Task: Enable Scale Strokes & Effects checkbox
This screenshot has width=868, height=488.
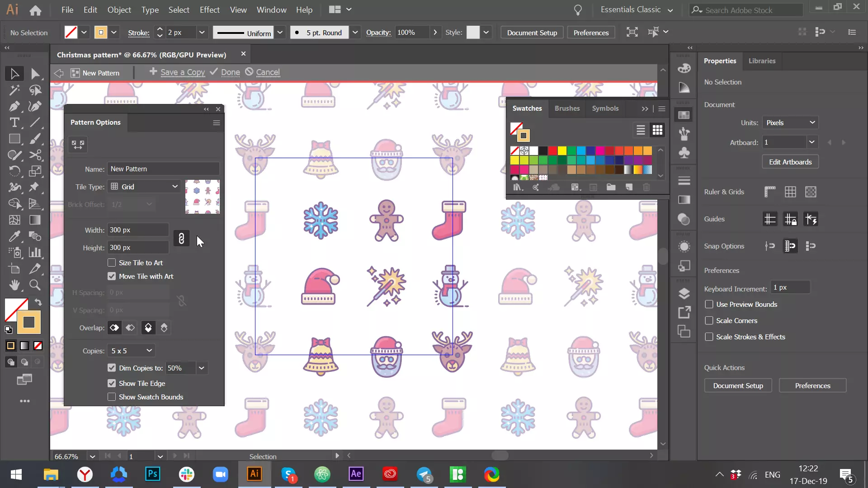Action: click(709, 337)
